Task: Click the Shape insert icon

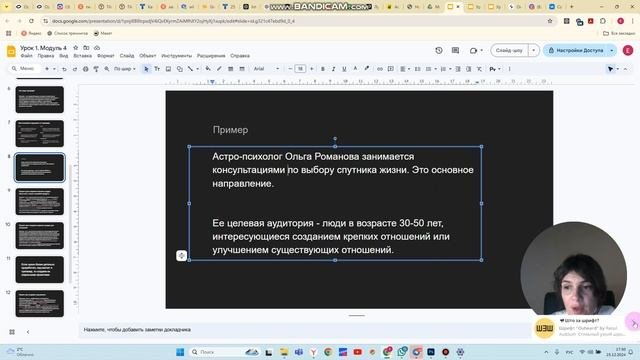Action: click(180, 69)
